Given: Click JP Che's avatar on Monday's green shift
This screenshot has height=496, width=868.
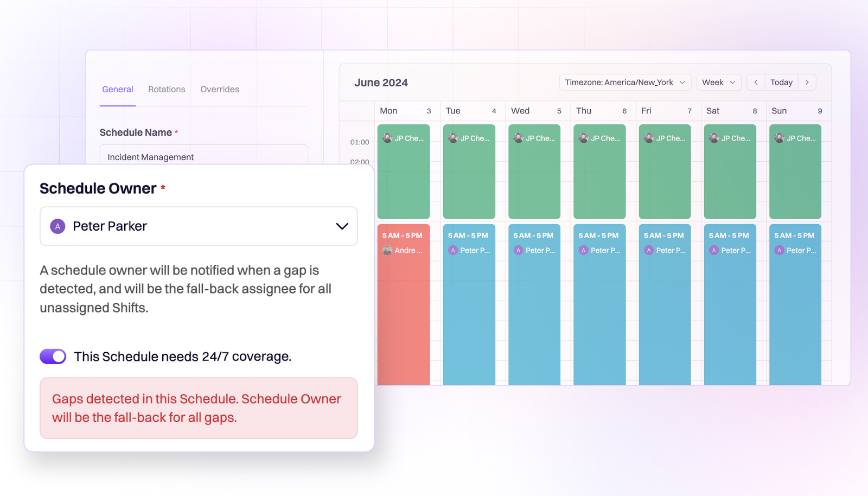Looking at the screenshot, I should pos(387,138).
